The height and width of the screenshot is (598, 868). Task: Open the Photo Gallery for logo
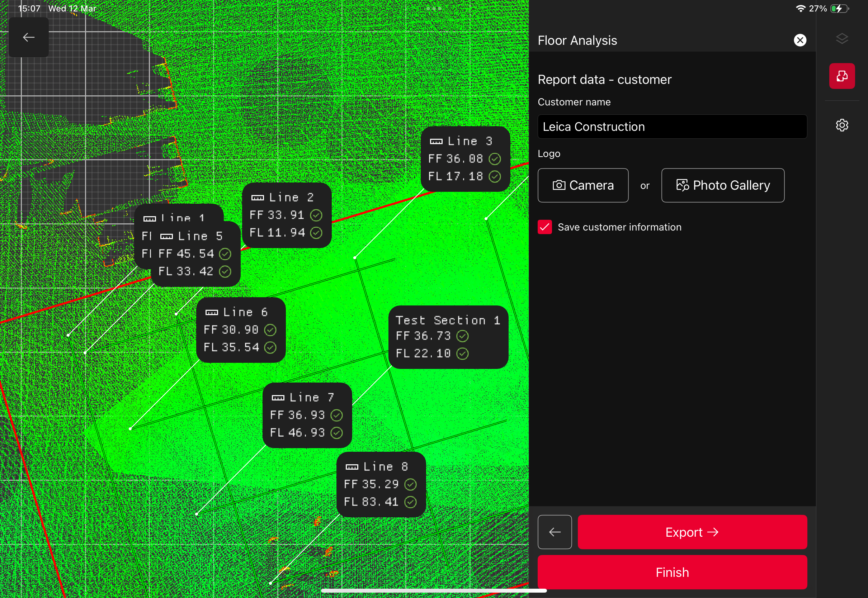pyautogui.click(x=722, y=185)
